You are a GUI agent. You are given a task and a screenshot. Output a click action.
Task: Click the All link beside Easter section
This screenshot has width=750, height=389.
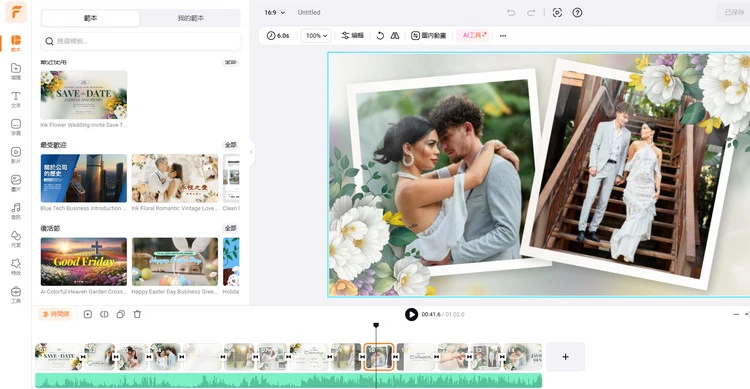231,228
